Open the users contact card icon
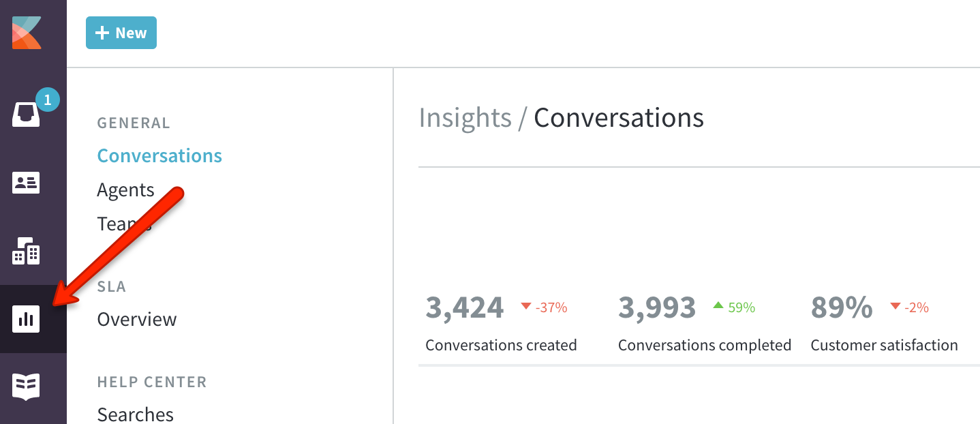Viewport: 980px width, 424px height. (27, 183)
